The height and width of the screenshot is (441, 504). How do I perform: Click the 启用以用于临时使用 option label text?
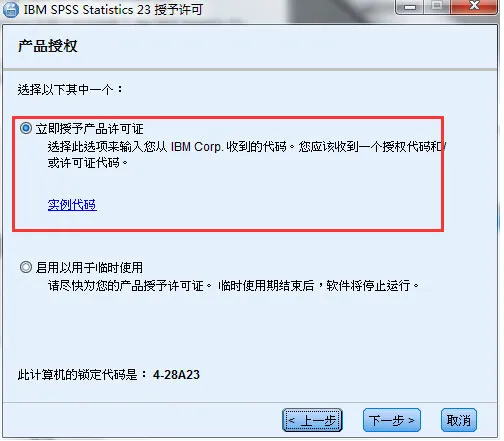tap(89, 267)
